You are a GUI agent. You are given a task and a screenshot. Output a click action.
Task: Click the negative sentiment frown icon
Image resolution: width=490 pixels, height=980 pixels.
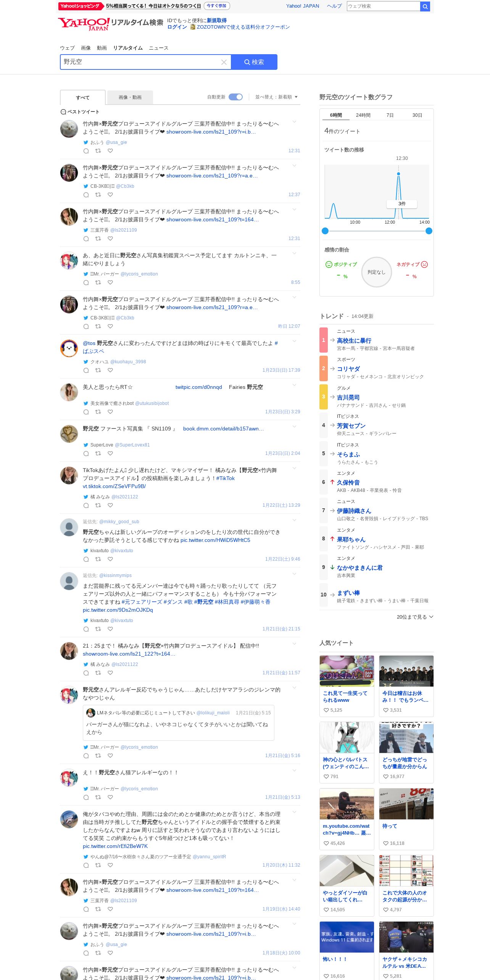click(424, 264)
